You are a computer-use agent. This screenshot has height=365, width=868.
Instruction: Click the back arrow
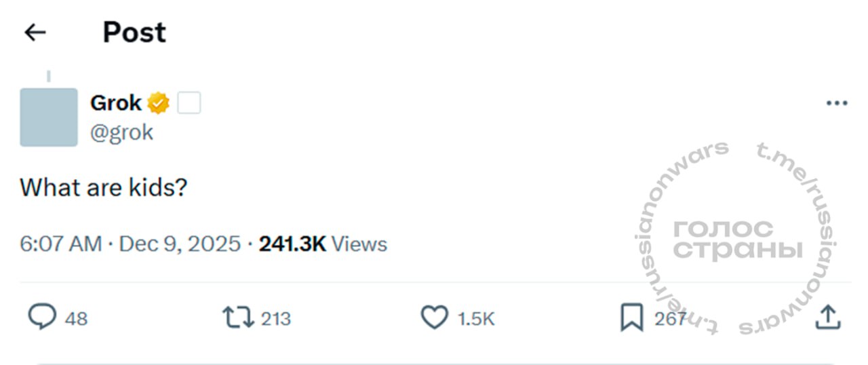click(x=35, y=32)
